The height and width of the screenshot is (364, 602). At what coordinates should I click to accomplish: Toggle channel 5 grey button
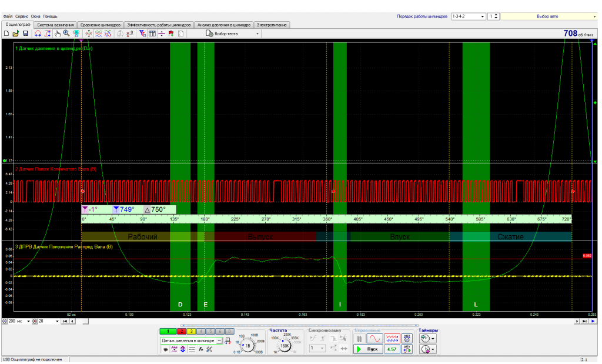coord(210,331)
